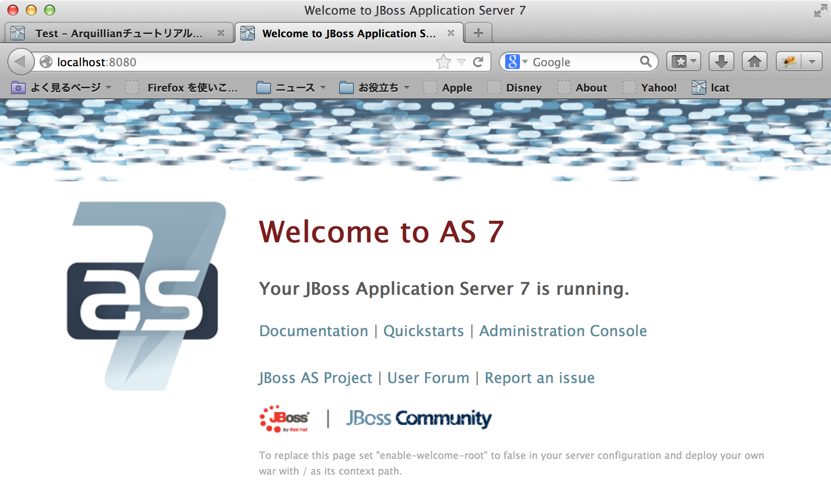Viewport: 831px width, 504px height.
Task: Reload the page with the refresh icon
Action: pos(478,62)
